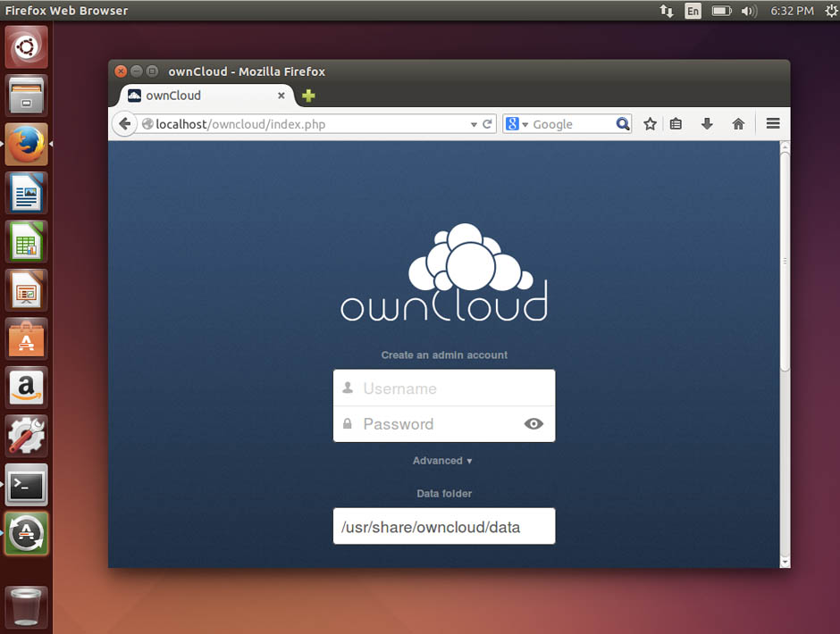Open System Settings gear-wrench icon
Image resolution: width=840 pixels, height=634 pixels.
coord(26,436)
